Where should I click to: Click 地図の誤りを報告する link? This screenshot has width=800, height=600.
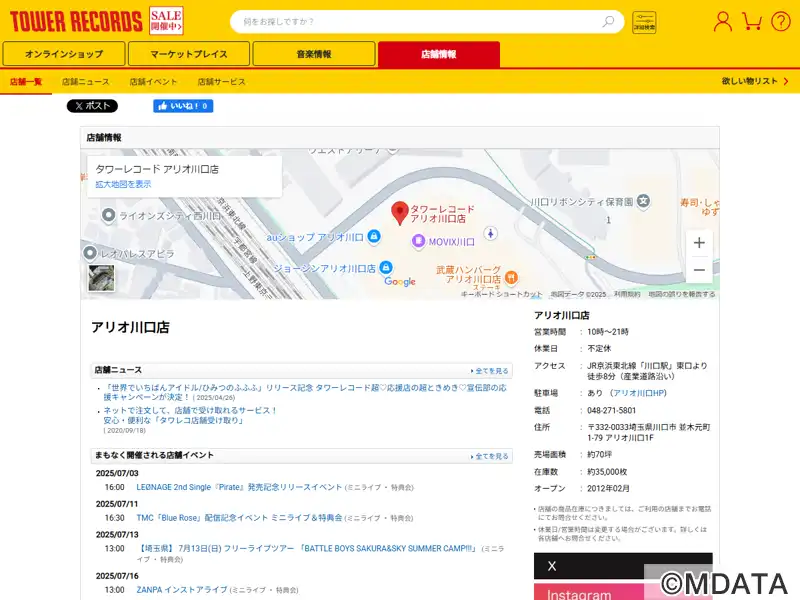point(682,294)
